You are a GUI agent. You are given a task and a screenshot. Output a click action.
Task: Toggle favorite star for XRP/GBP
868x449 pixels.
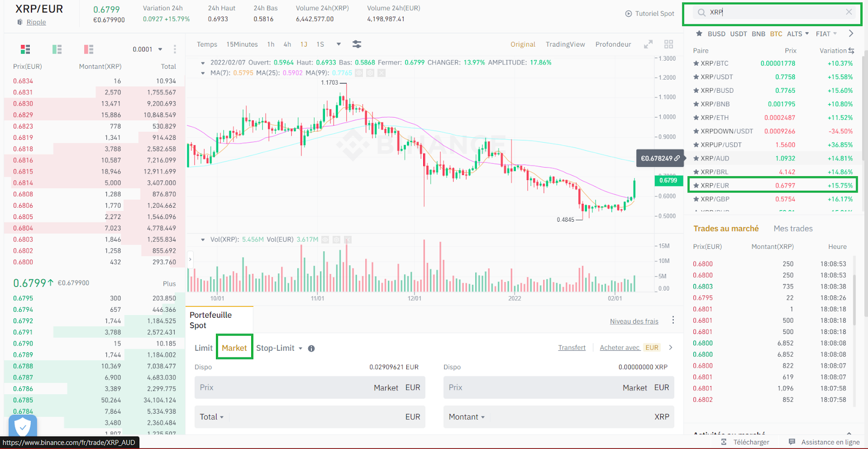pyautogui.click(x=696, y=199)
